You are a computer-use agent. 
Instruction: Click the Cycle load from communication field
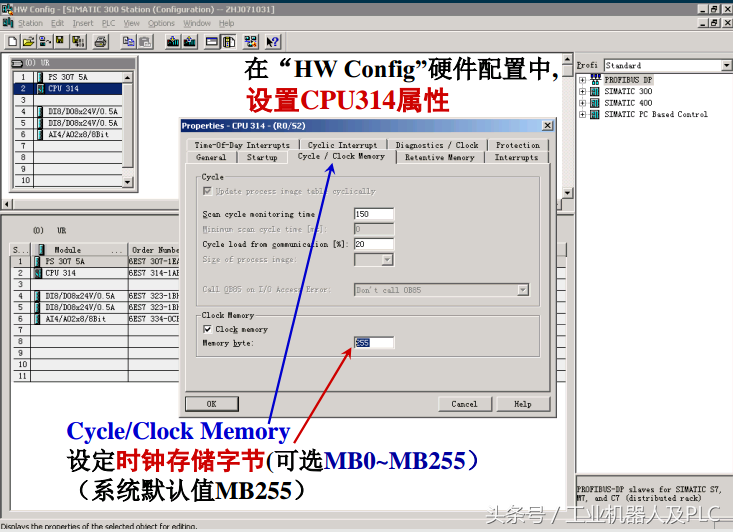[x=374, y=244]
